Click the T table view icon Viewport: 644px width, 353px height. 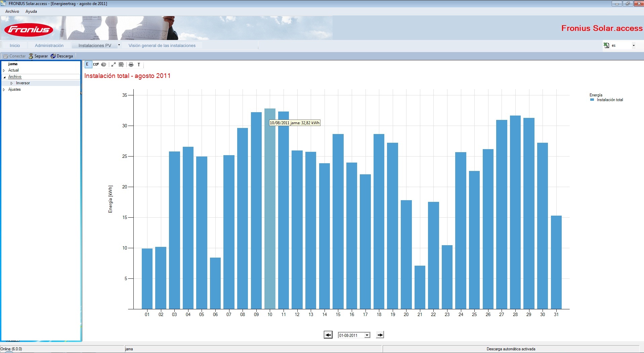tap(139, 64)
